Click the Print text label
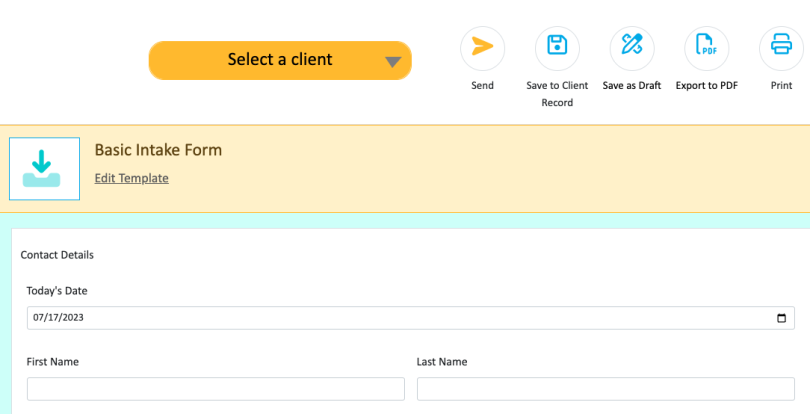This screenshot has width=810, height=414. point(781,86)
